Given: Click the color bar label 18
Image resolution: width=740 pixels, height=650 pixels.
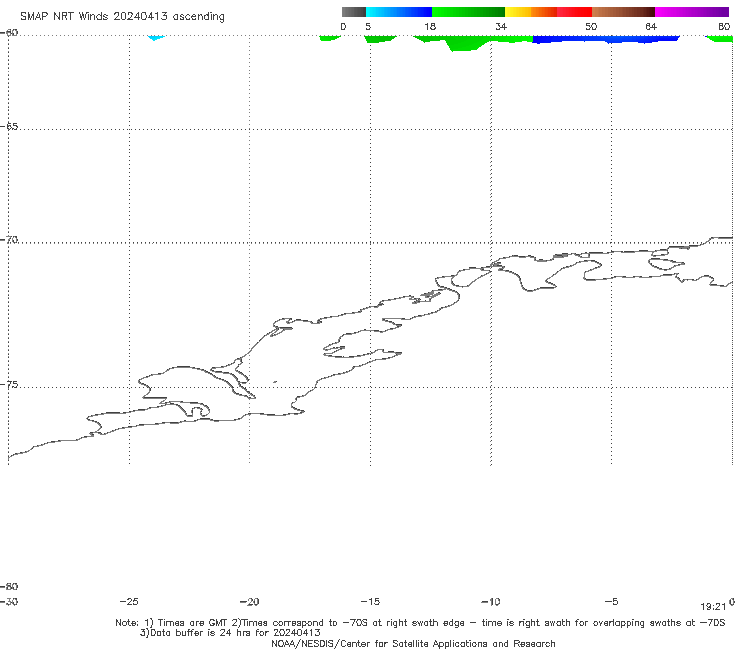Looking at the screenshot, I should point(430,26).
